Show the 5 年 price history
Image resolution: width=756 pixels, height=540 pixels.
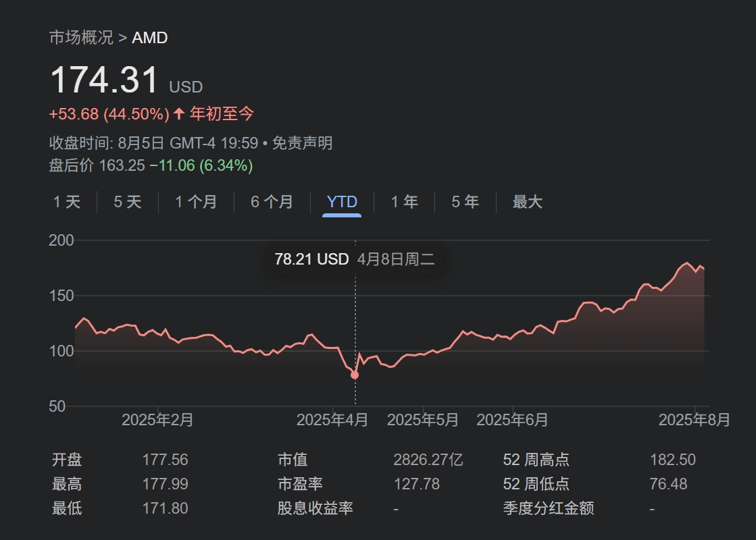pos(465,202)
